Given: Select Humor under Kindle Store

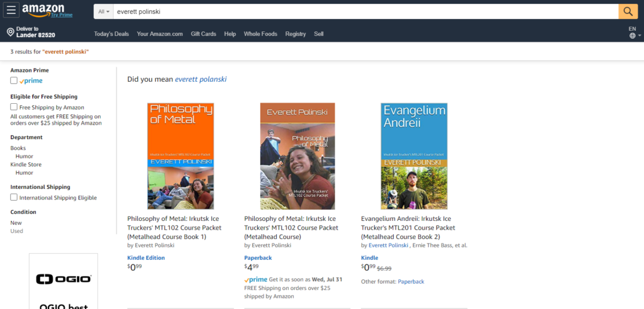Looking at the screenshot, I should [25, 172].
